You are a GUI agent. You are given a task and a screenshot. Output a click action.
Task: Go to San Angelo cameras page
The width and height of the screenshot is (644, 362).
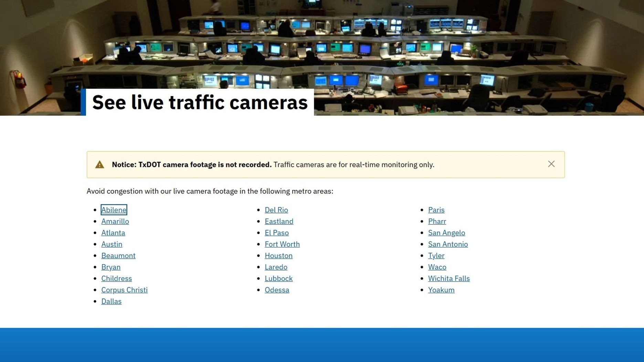tap(446, 233)
